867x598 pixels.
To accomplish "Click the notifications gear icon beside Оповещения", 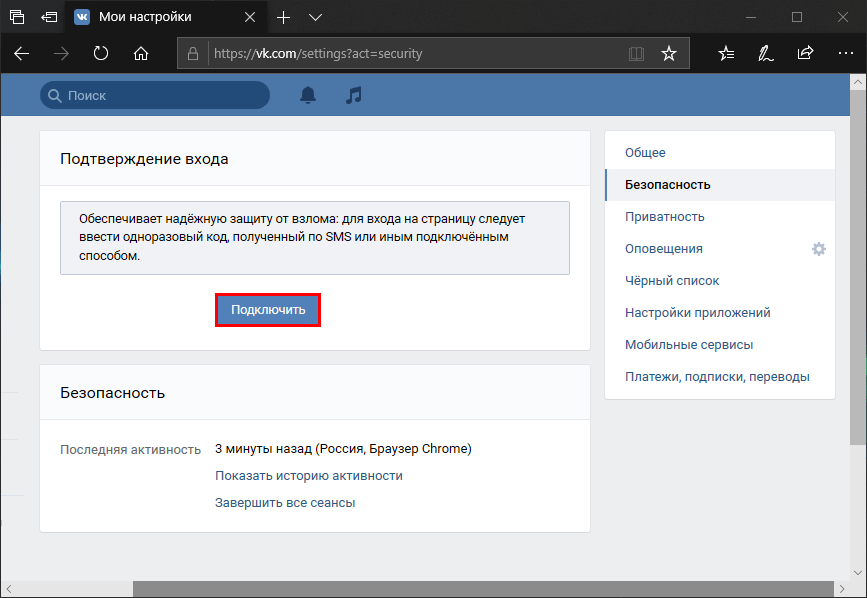I will (819, 249).
